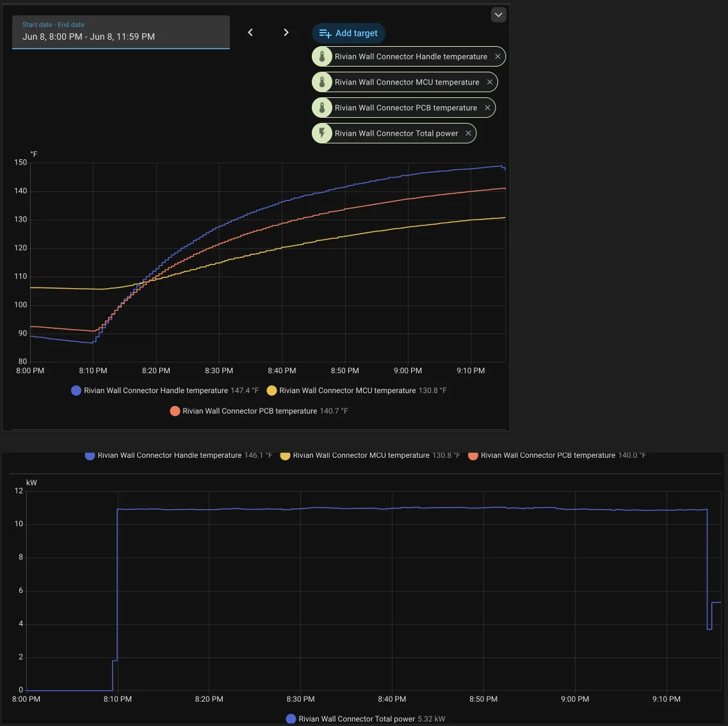Select Rivian Wall Connector Total power chip label
Image resolution: width=728 pixels, height=726 pixels.
(x=396, y=133)
